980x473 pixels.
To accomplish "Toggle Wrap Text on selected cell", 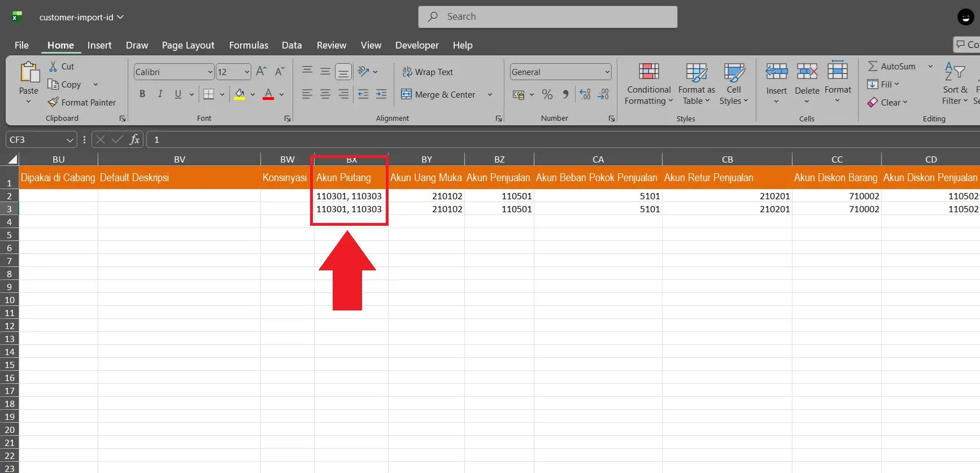I will pos(428,72).
